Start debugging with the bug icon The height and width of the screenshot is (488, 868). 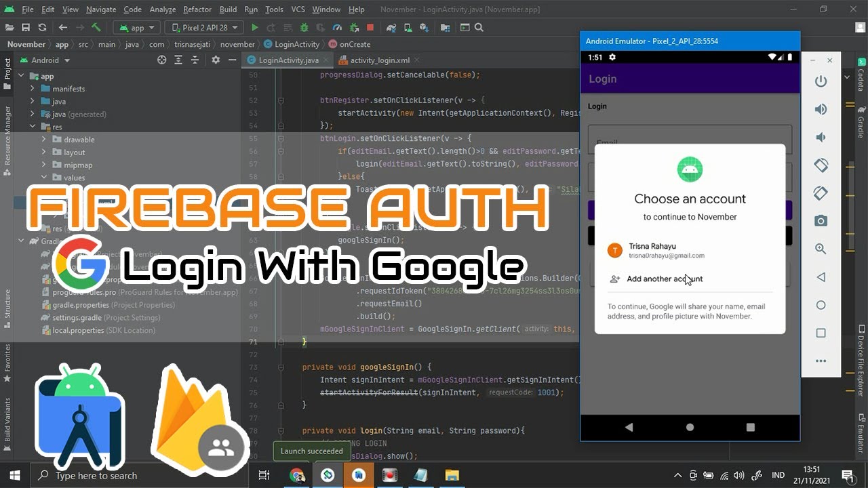pyautogui.click(x=304, y=28)
